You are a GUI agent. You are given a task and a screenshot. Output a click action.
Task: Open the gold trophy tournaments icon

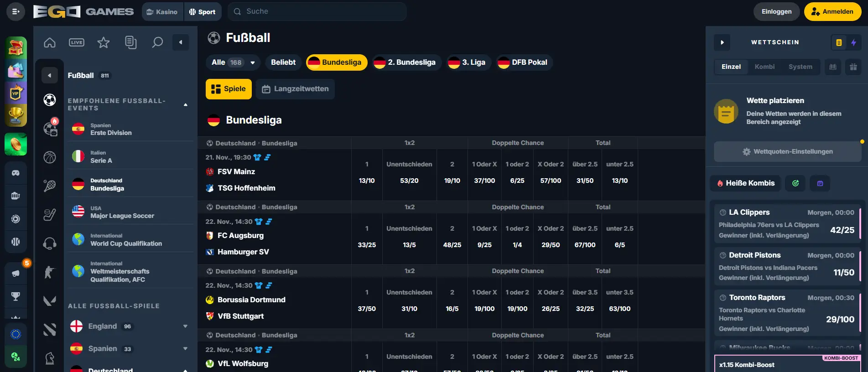[x=16, y=115]
